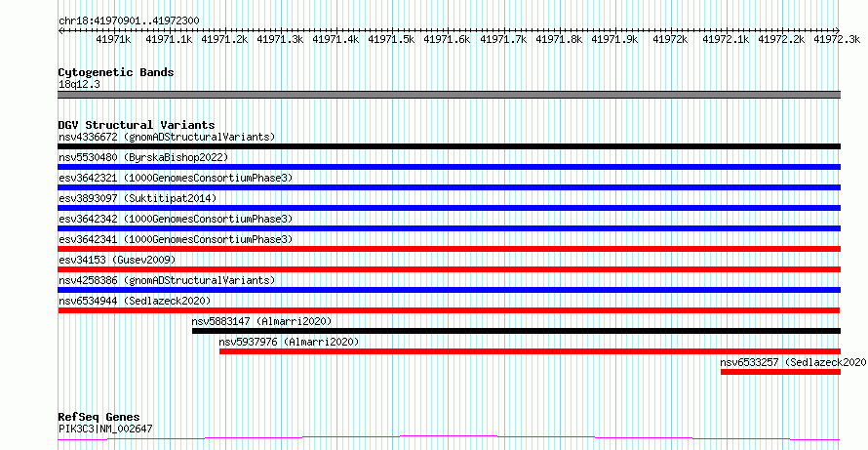Click the 41971.8k ruler label
This screenshot has height=450, width=868.
point(559,39)
